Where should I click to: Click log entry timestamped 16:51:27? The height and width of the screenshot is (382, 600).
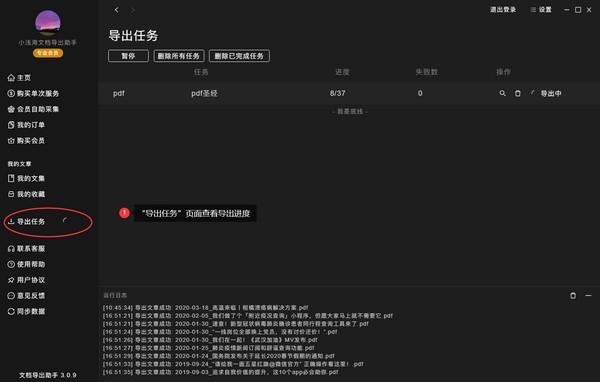click(x=209, y=348)
